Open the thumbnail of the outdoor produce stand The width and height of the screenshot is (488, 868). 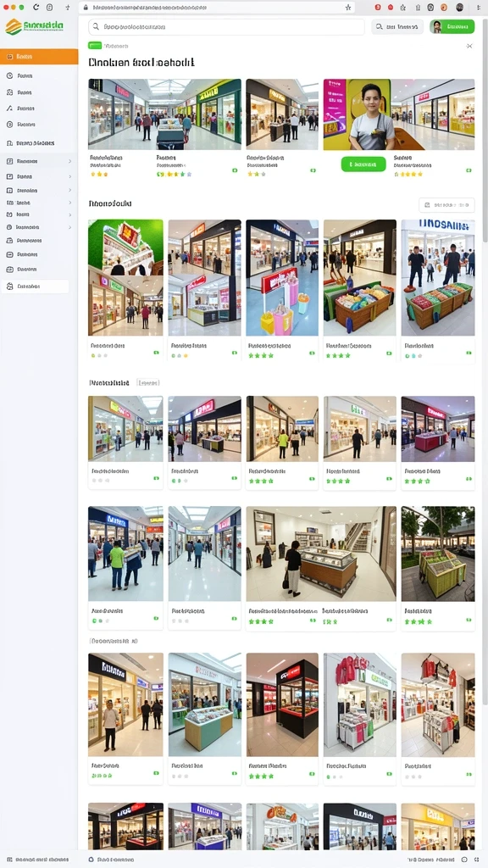(x=438, y=554)
